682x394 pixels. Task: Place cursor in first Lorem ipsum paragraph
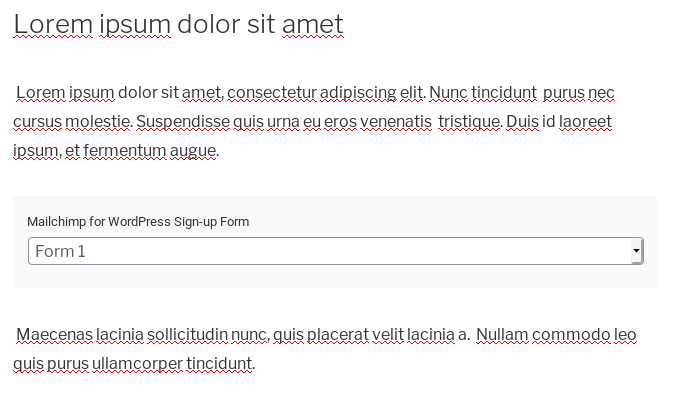click(x=314, y=121)
